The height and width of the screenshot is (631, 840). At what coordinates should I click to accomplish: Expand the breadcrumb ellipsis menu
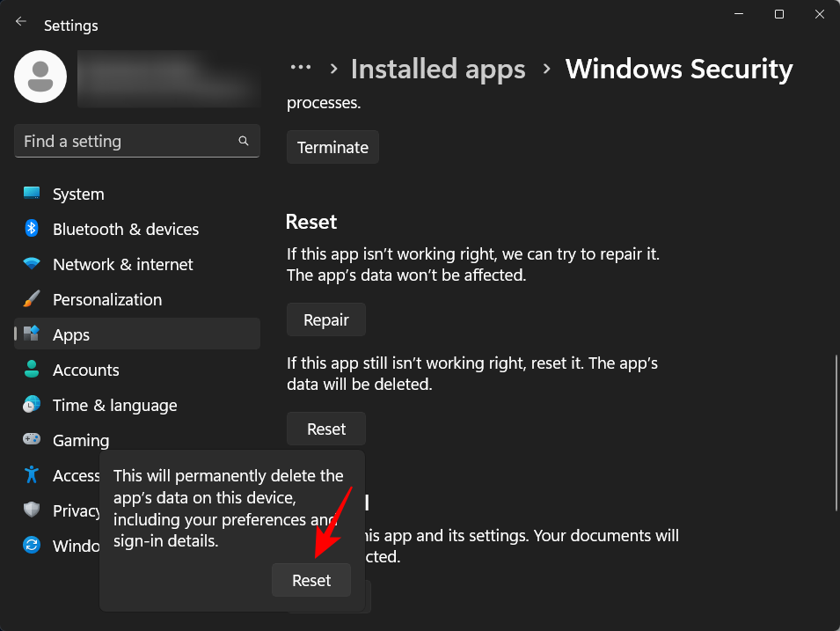pos(301,67)
